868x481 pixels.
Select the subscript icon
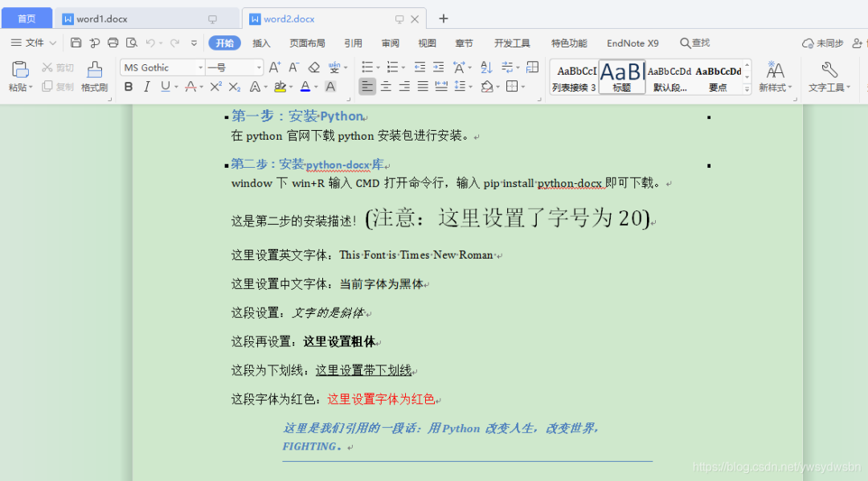pos(234,86)
